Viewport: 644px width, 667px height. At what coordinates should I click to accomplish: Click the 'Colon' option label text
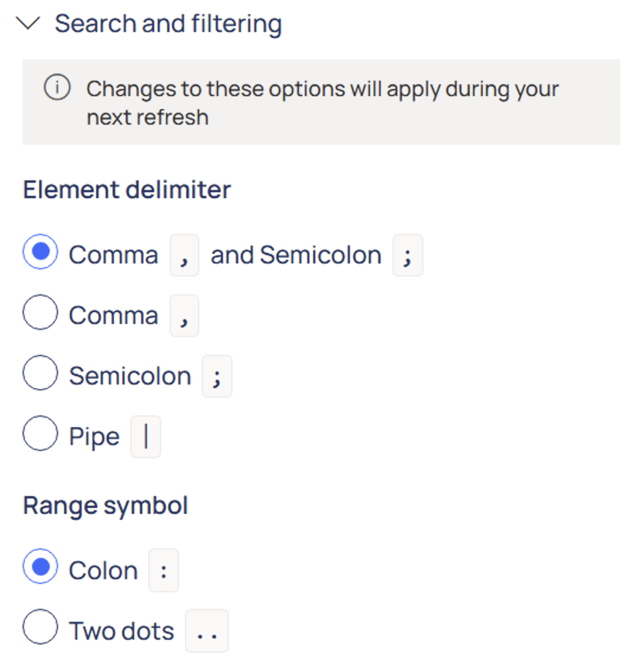click(103, 571)
